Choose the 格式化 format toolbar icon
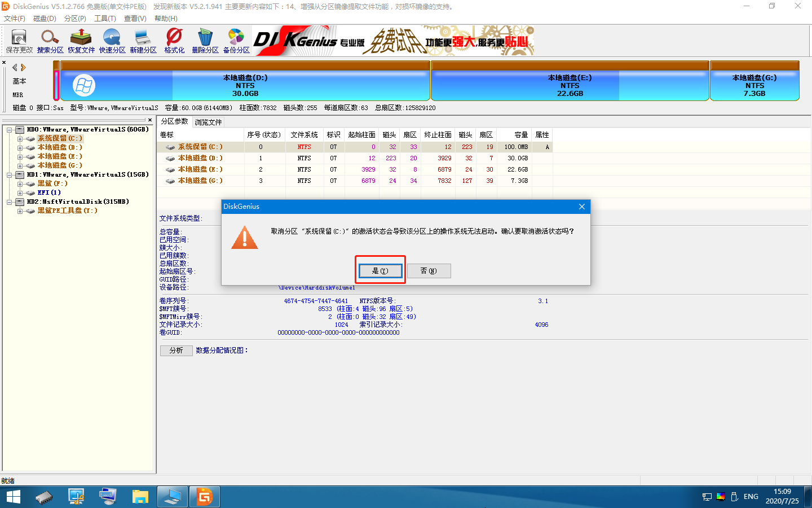Image resolution: width=812 pixels, height=508 pixels. click(174, 41)
